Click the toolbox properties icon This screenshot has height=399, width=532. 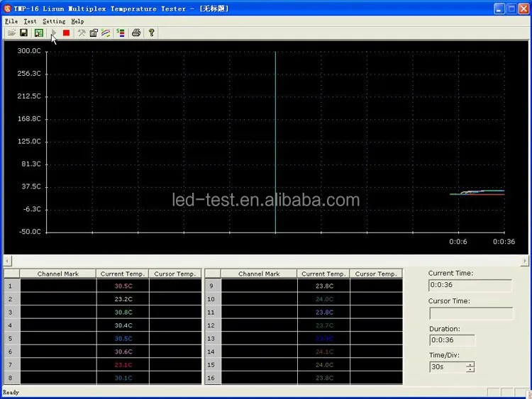(x=94, y=33)
